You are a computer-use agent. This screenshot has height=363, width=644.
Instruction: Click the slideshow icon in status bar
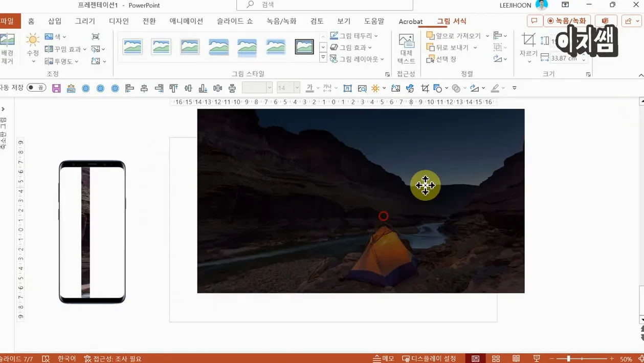point(537,358)
